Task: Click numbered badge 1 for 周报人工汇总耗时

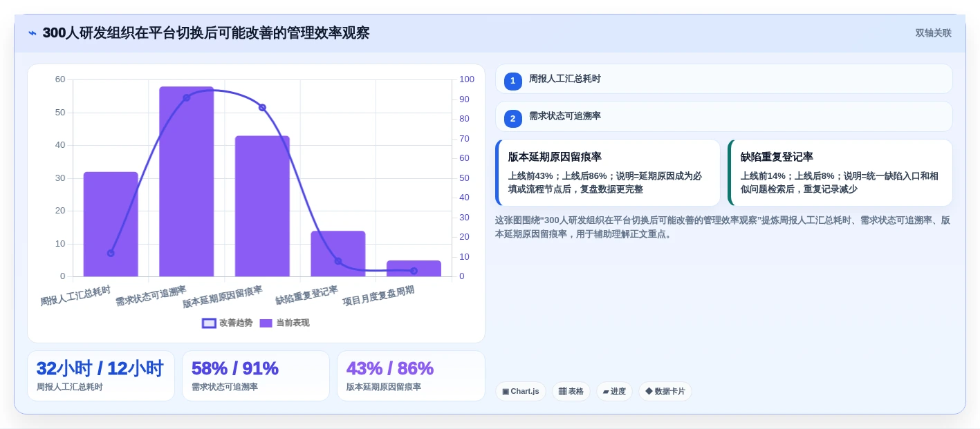Action: (512, 81)
